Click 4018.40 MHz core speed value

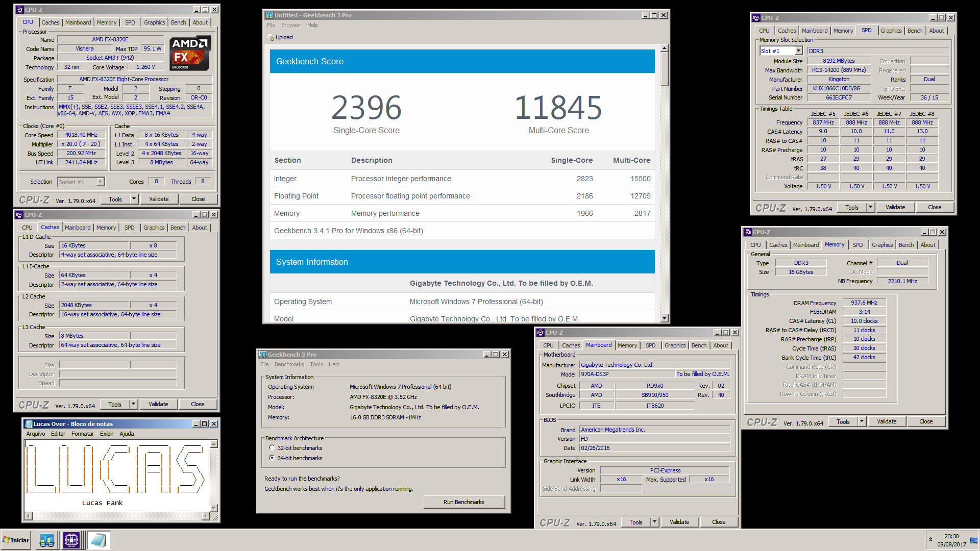point(81,135)
